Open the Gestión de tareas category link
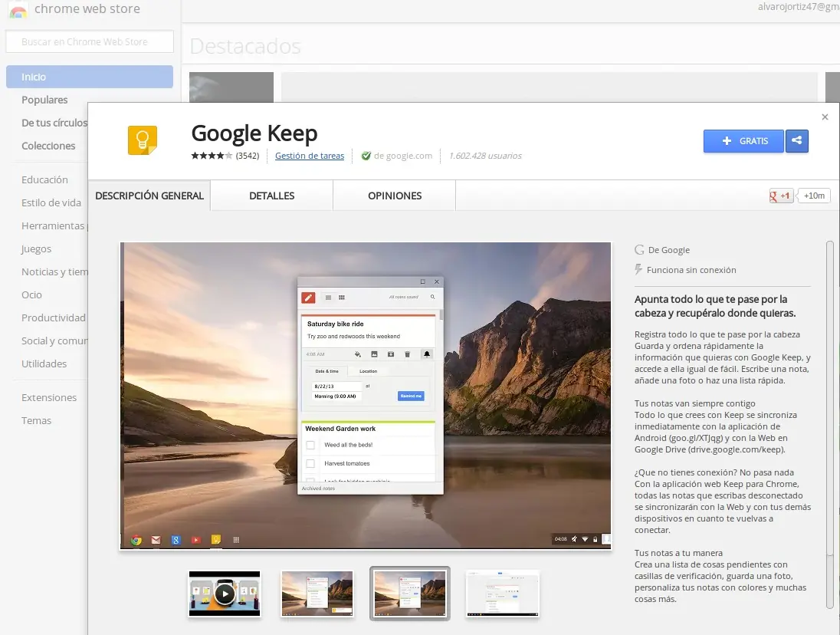This screenshot has height=635, width=840. 309,156
